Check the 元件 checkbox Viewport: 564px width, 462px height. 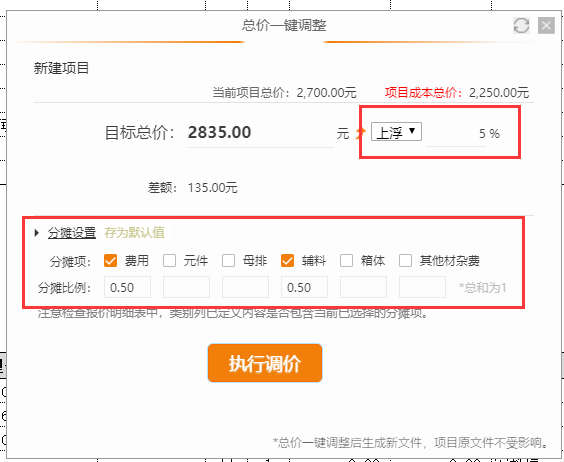tap(169, 261)
